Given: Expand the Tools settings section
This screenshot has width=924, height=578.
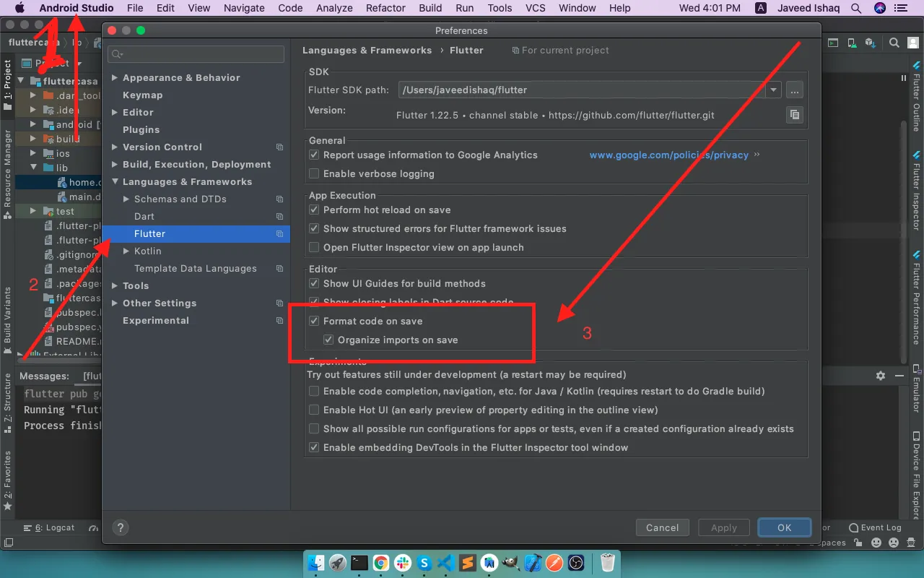Looking at the screenshot, I should [x=115, y=286].
